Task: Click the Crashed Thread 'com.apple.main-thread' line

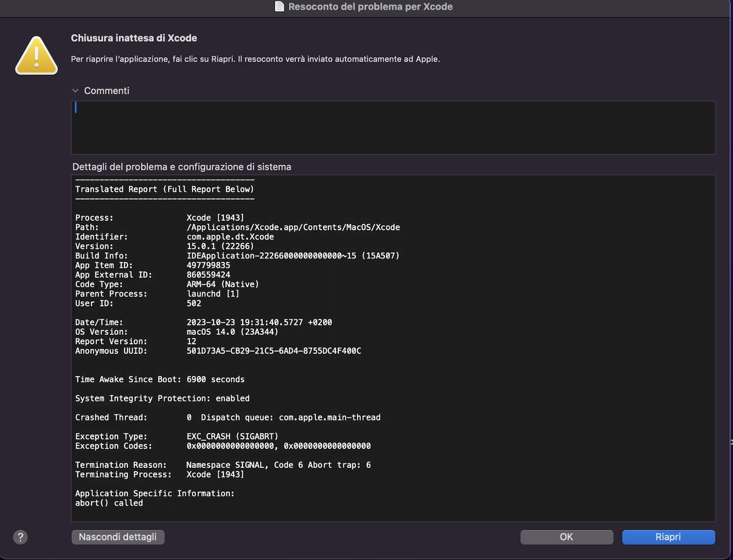Action: [228, 418]
